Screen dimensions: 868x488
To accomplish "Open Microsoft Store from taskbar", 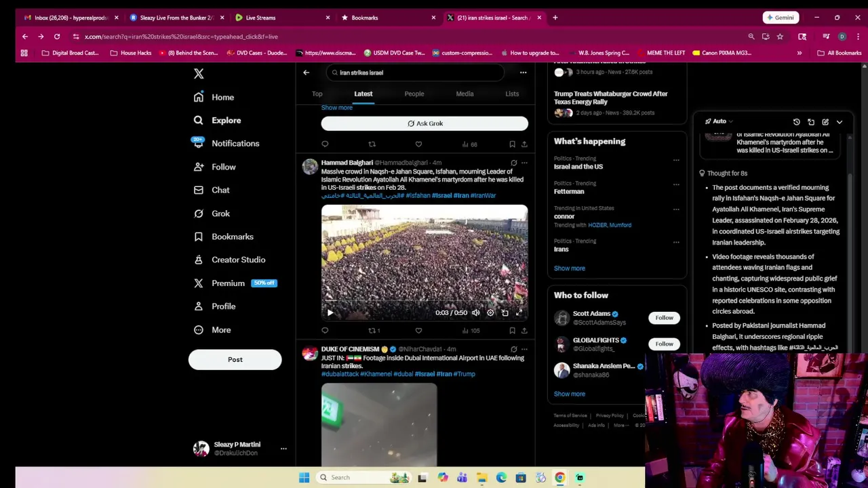I will click(521, 478).
